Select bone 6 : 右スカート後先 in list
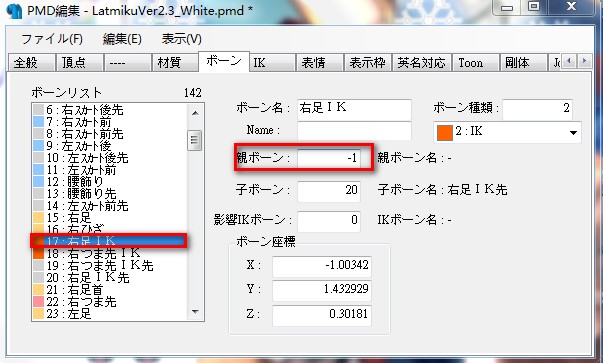 [x=110, y=110]
